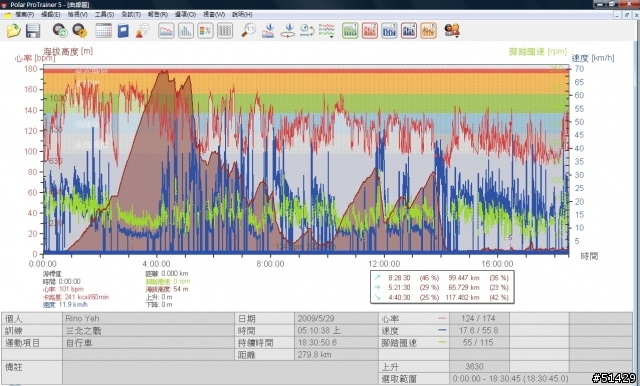This screenshot has height=386, width=640.
Task: Select blue chart layout 3
Action: pyautogui.click(x=389, y=31)
